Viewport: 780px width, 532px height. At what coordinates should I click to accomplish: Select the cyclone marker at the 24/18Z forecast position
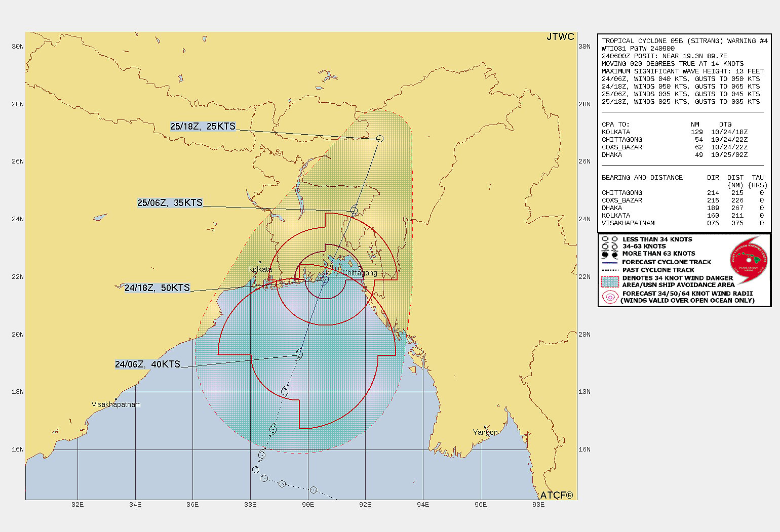coord(325,279)
